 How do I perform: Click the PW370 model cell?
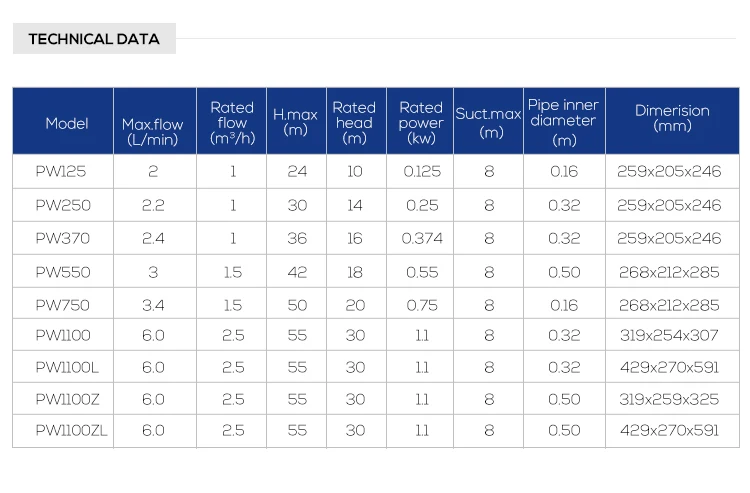pos(61,238)
